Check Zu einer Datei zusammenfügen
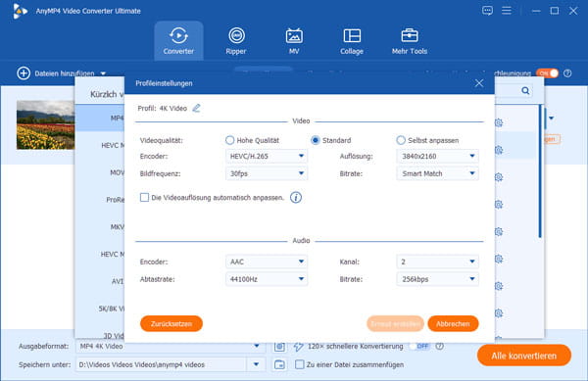The image size is (588, 381). coord(299,364)
